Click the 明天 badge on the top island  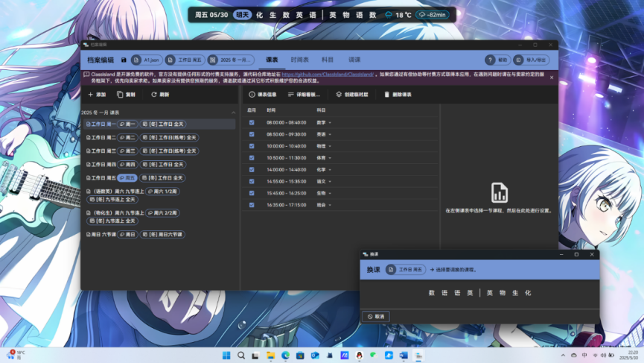[x=242, y=15]
